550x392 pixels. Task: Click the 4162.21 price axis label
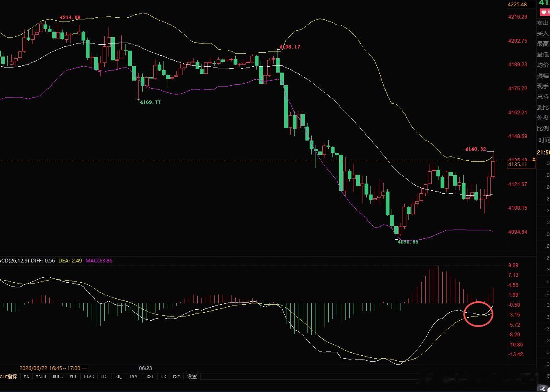click(517, 113)
